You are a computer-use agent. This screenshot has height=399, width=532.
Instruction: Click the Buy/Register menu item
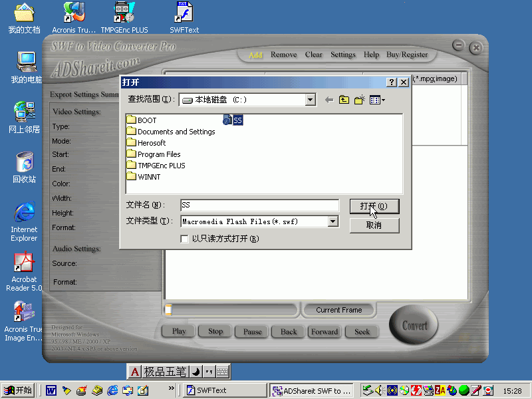tap(407, 55)
